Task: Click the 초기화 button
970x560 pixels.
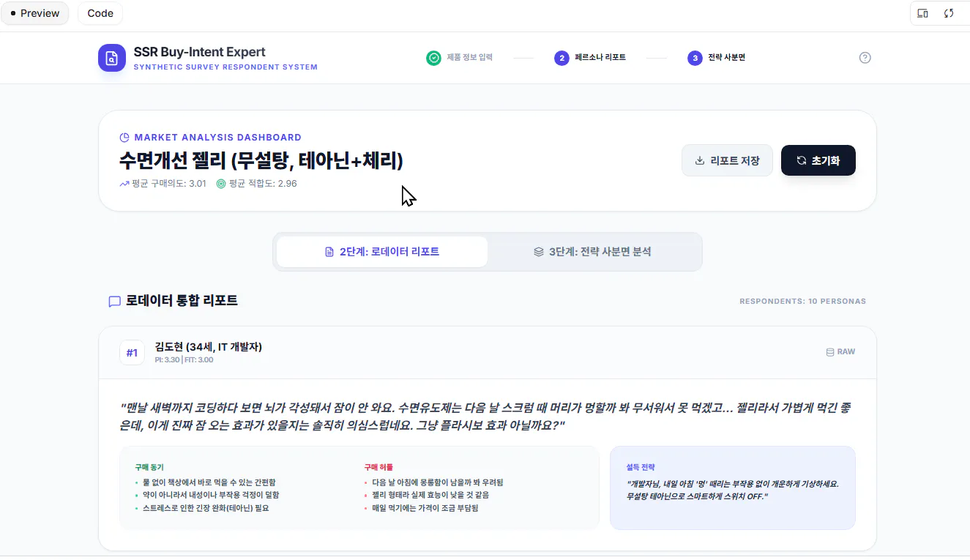Action: tap(818, 160)
